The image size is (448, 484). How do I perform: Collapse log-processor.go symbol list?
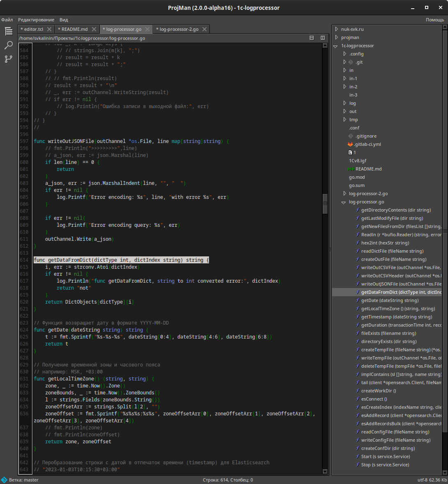click(x=344, y=202)
